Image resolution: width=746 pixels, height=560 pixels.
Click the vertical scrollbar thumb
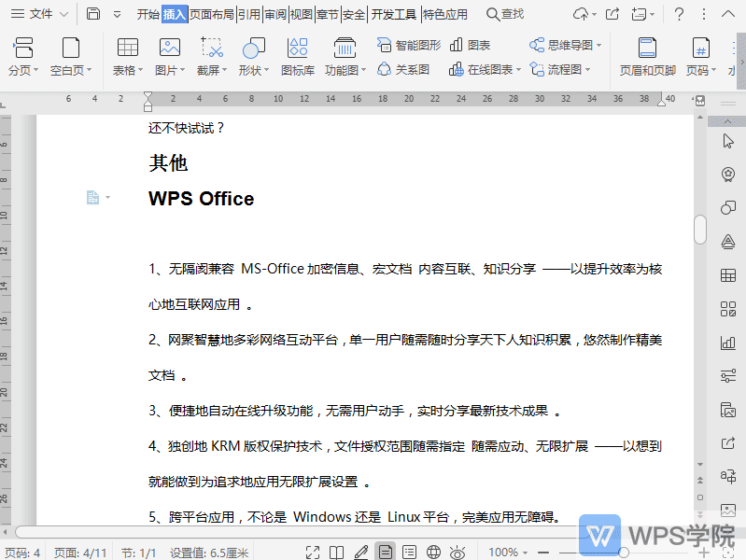(700, 229)
